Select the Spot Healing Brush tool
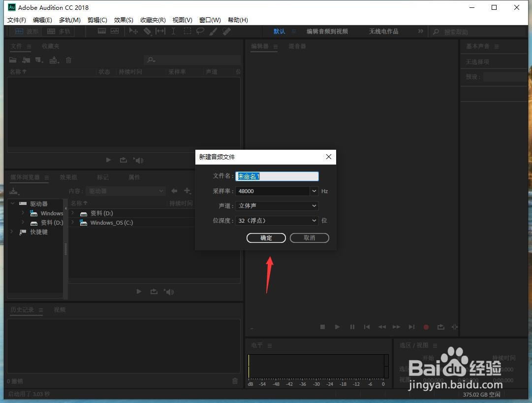The width and height of the screenshot is (532, 403). coord(226,31)
